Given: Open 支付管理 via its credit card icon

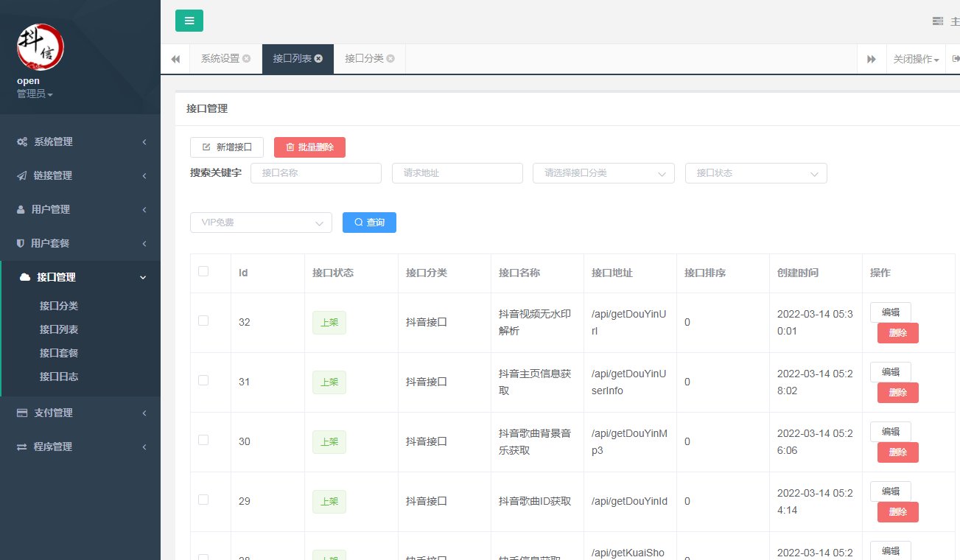Looking at the screenshot, I should click(x=22, y=413).
